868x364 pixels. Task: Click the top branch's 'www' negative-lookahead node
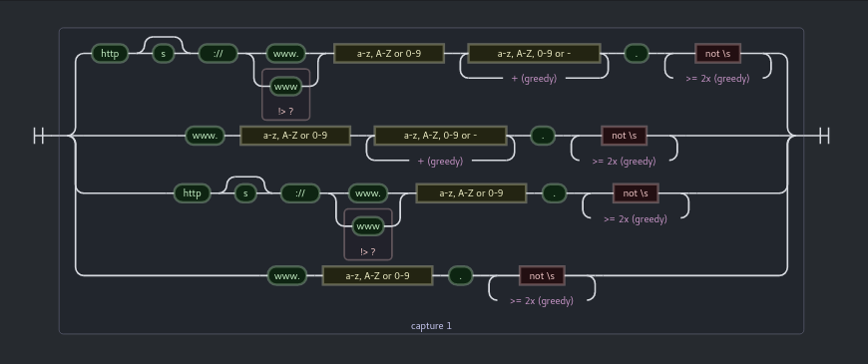286,87
